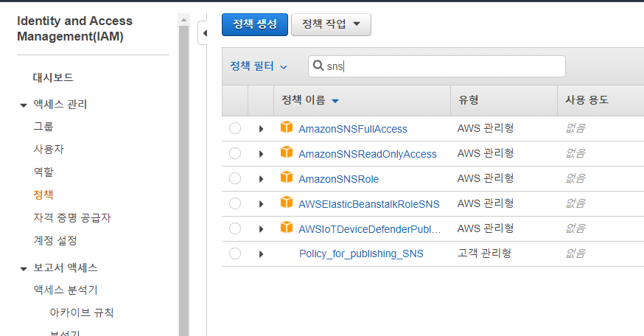Click the sidebar vertical scrollbar
This screenshot has width=644, height=336.
[183, 181]
